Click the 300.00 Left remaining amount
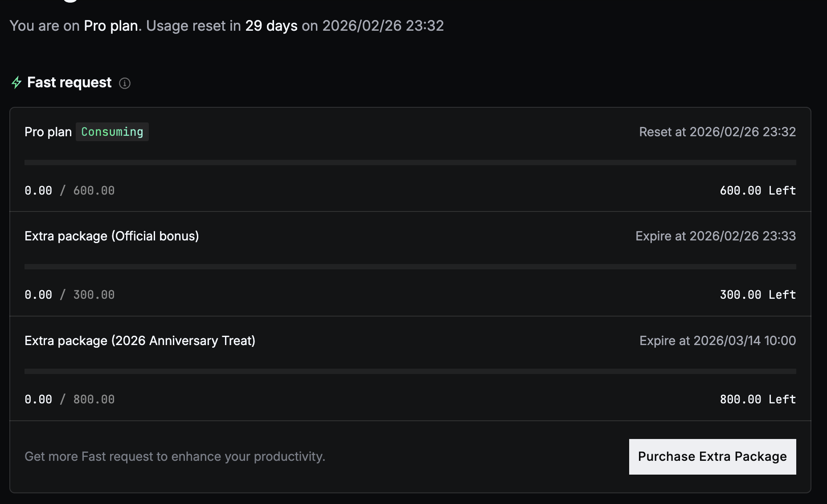This screenshot has height=504, width=827. [757, 295]
